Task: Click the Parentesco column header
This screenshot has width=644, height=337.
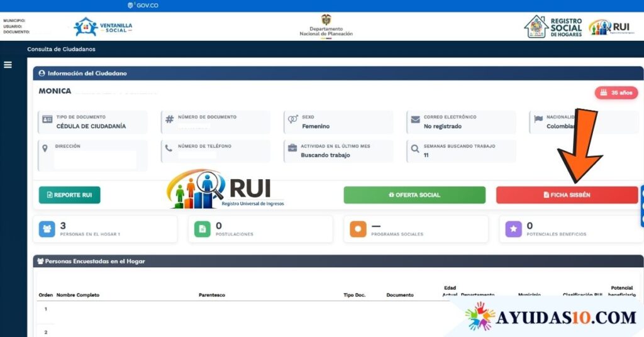Action: (x=212, y=295)
